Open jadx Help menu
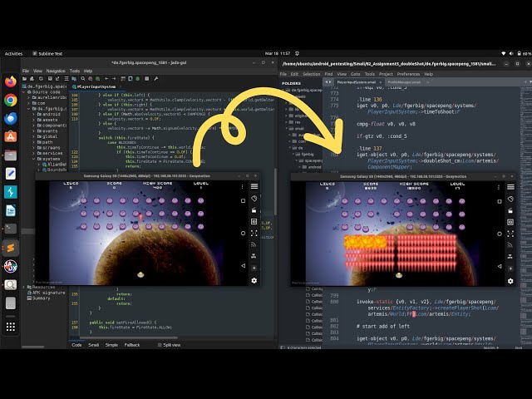 pyautogui.click(x=88, y=71)
